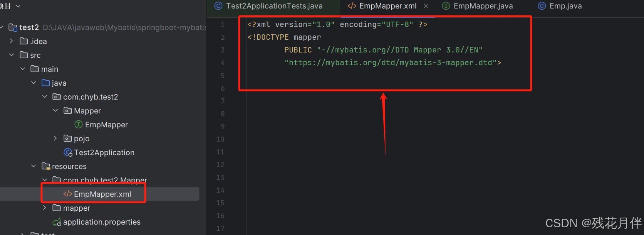Expand the .idea folder chevron
Screen dimensions: 644x235
12,41
